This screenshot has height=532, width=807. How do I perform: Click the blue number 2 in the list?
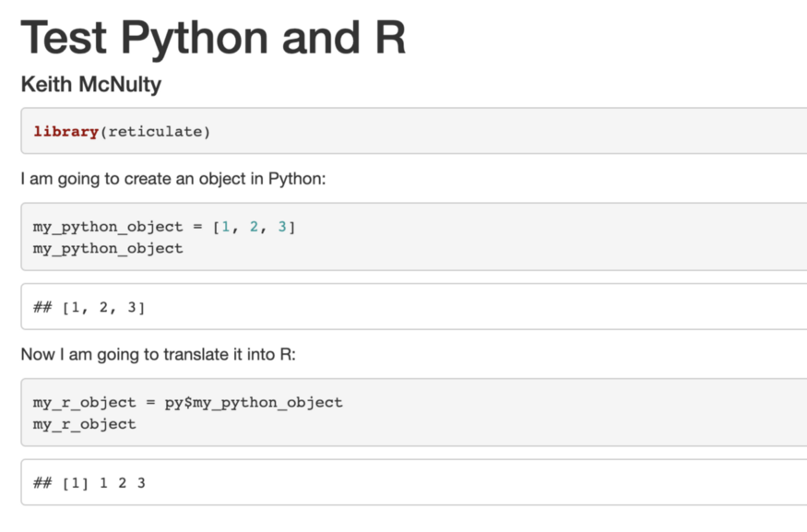click(x=253, y=226)
